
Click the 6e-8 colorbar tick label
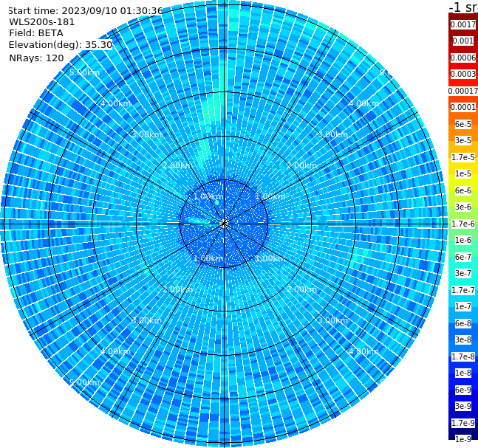(x=463, y=323)
